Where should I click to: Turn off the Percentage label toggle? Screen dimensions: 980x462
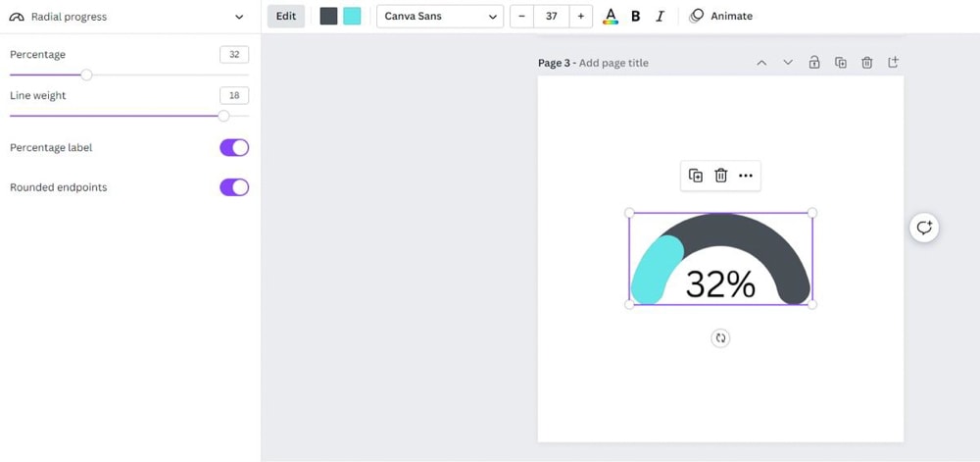click(x=234, y=147)
